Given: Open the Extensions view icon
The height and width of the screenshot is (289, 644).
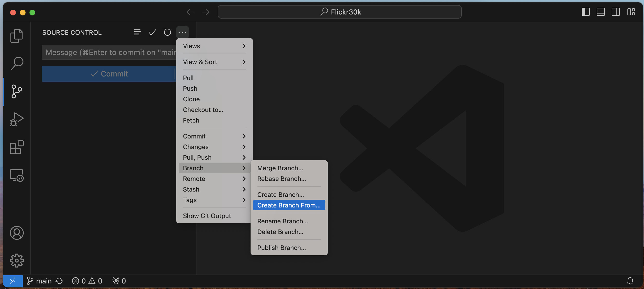Looking at the screenshot, I should pyautogui.click(x=16, y=147).
